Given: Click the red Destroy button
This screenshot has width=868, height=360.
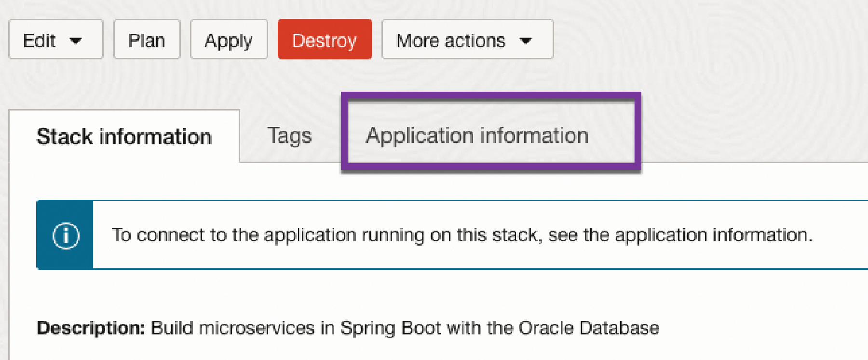Looking at the screenshot, I should 324,41.
